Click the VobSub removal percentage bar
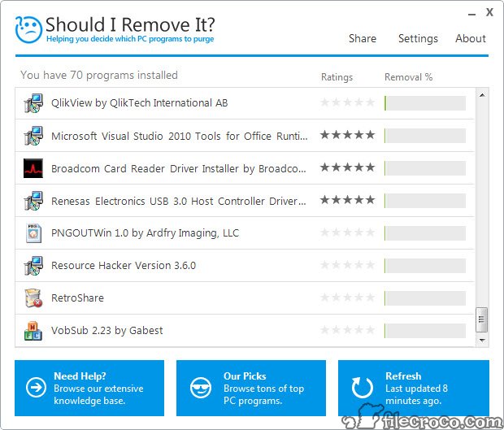Image resolution: width=504 pixels, height=430 pixels. [425, 331]
